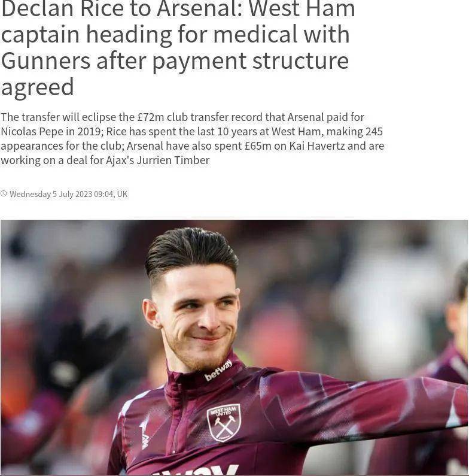
Task: Click the small white emblem left of zipper
Action: point(144,433)
